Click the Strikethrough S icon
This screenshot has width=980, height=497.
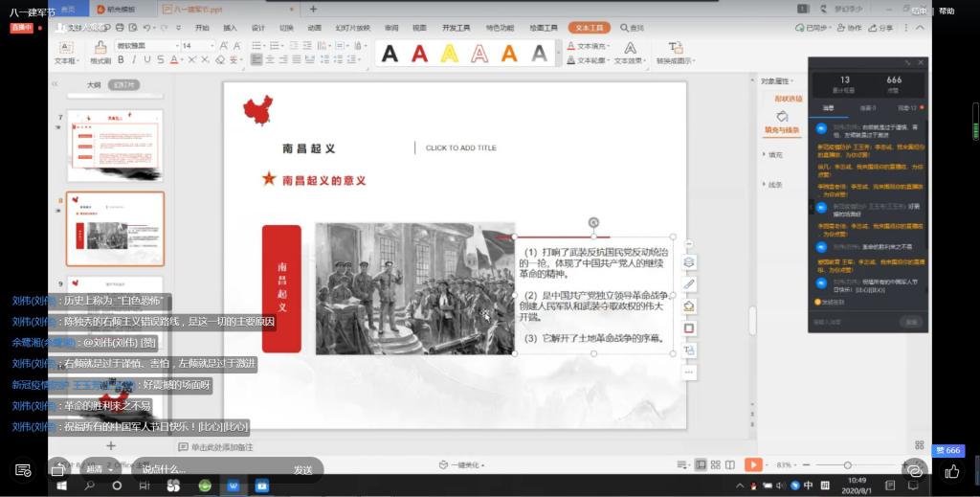[161, 59]
